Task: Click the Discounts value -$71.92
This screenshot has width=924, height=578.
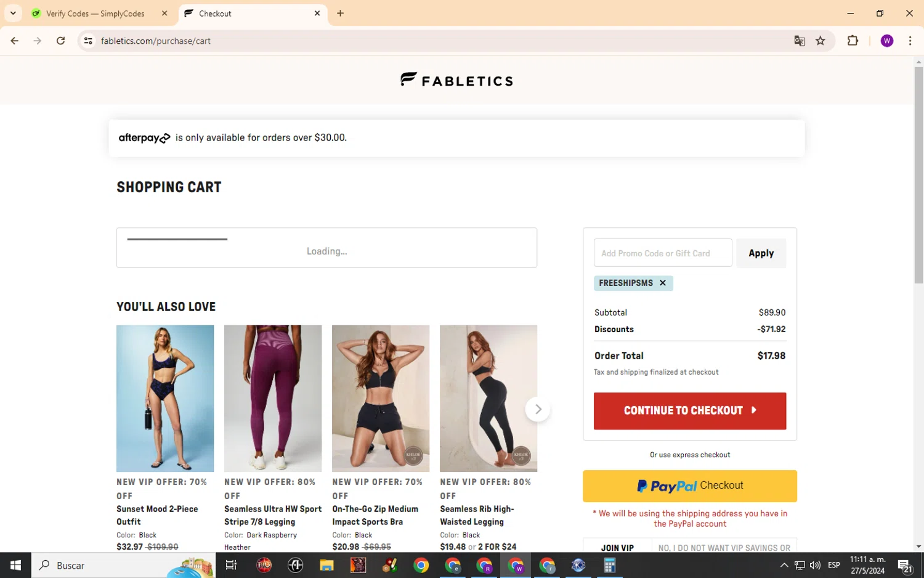Action: (771, 329)
